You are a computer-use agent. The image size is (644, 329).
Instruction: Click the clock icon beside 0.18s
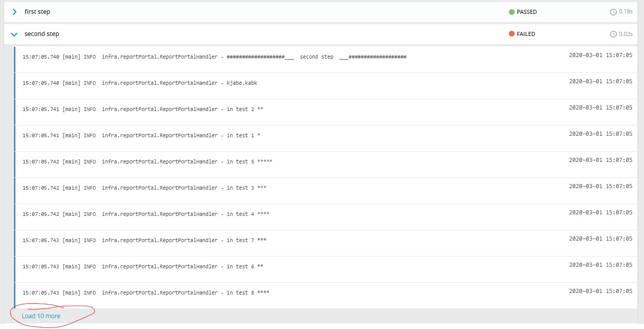pos(613,12)
